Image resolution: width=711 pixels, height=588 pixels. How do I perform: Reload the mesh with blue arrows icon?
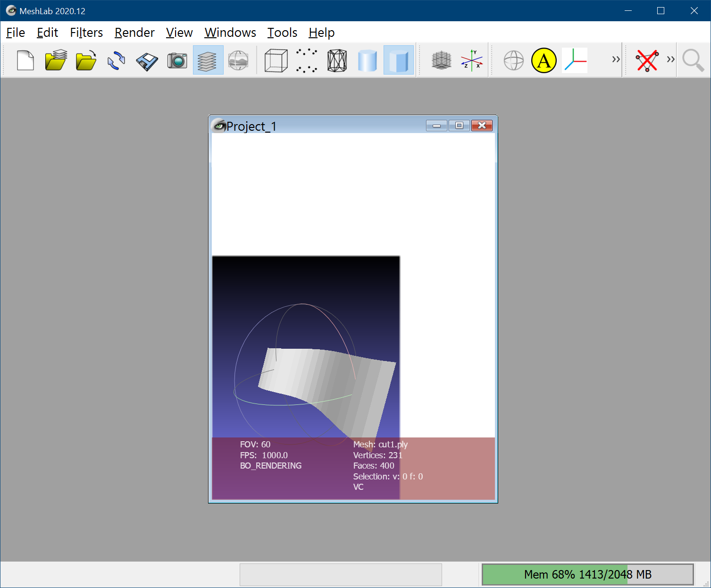click(116, 60)
